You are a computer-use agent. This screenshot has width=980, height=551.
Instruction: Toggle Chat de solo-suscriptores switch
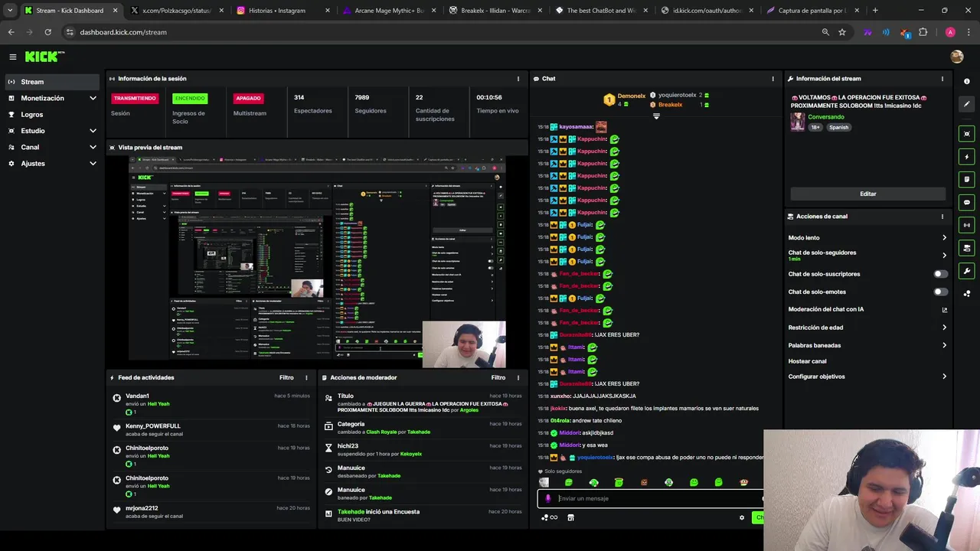(940, 274)
